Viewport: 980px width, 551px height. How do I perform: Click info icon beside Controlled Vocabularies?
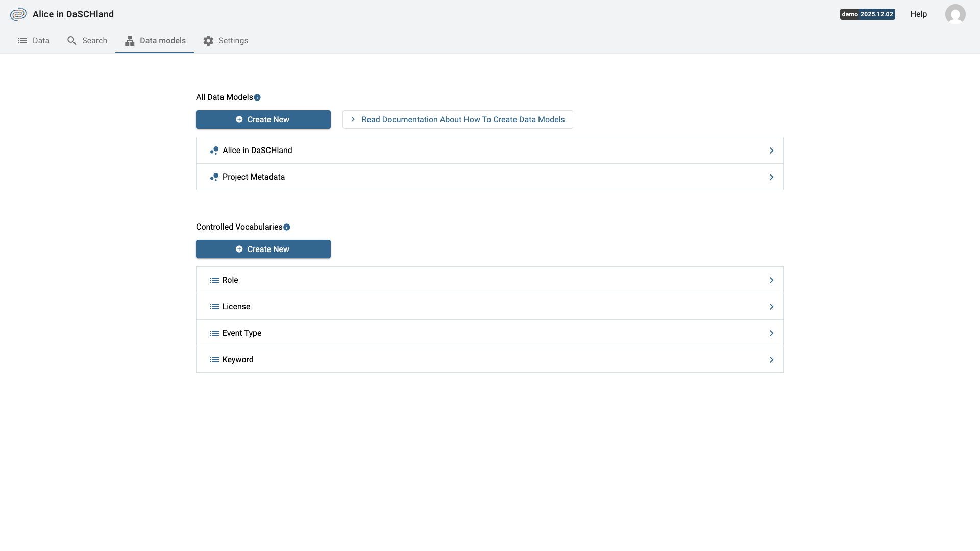pyautogui.click(x=287, y=227)
